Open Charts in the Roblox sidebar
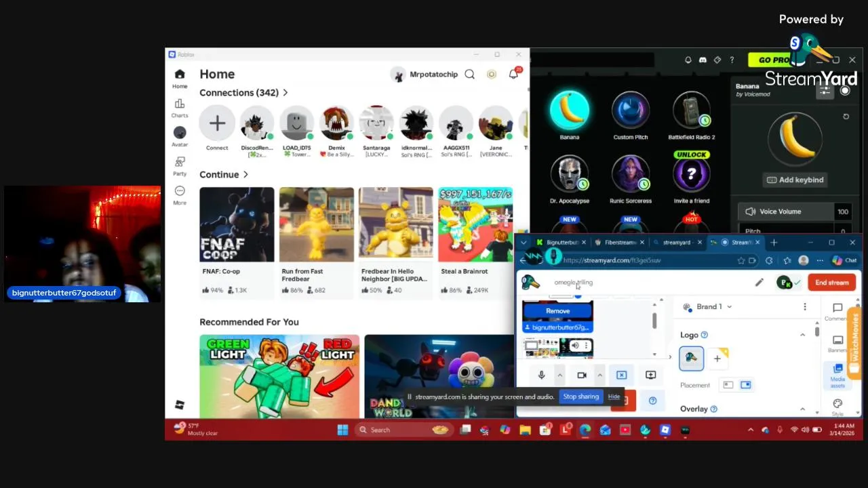The image size is (868, 488). tap(180, 108)
